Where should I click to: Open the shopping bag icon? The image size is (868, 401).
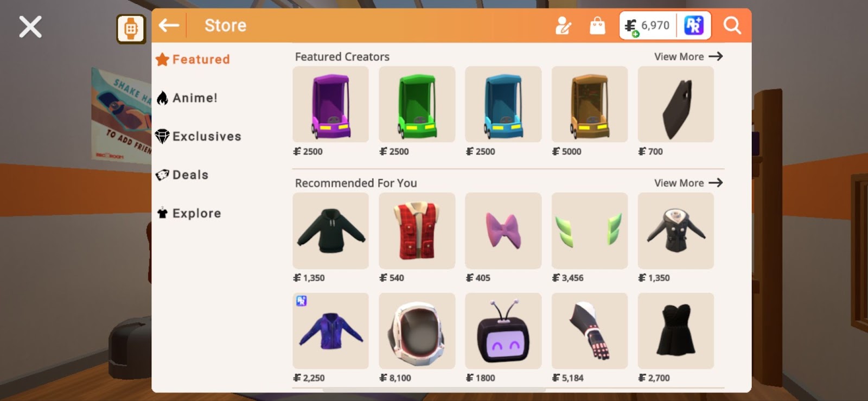597,26
